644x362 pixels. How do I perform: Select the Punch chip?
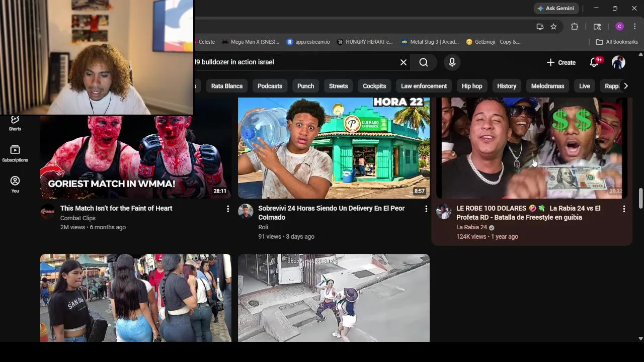305,86
